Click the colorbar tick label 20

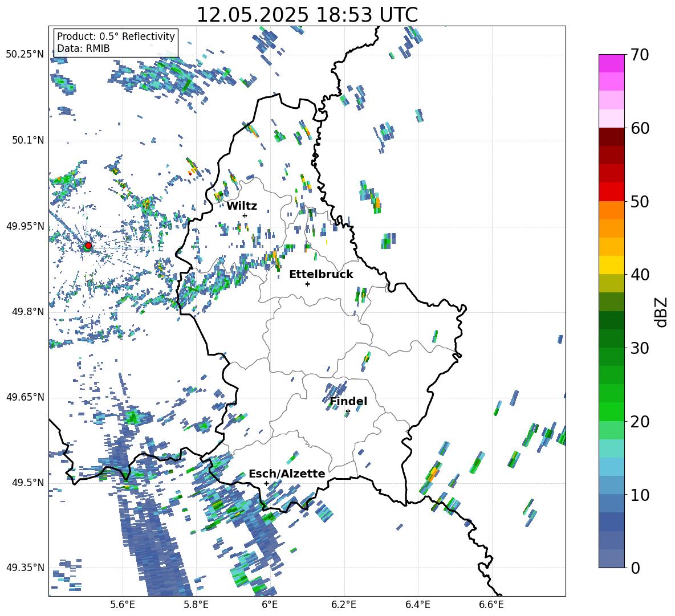[640, 421]
